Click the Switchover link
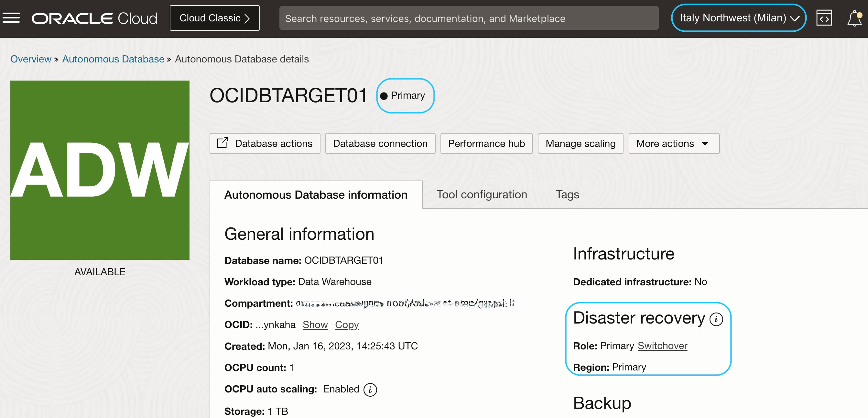 [x=662, y=346]
